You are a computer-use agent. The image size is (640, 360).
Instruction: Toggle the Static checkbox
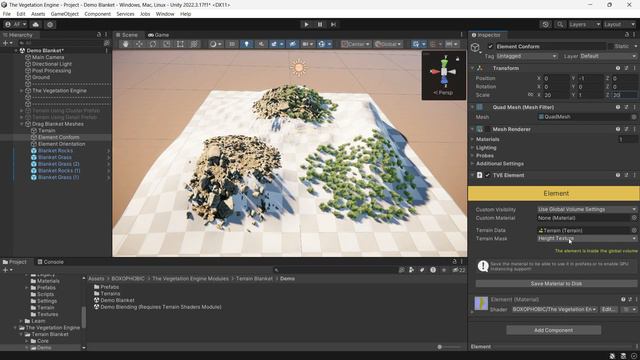(x=611, y=47)
